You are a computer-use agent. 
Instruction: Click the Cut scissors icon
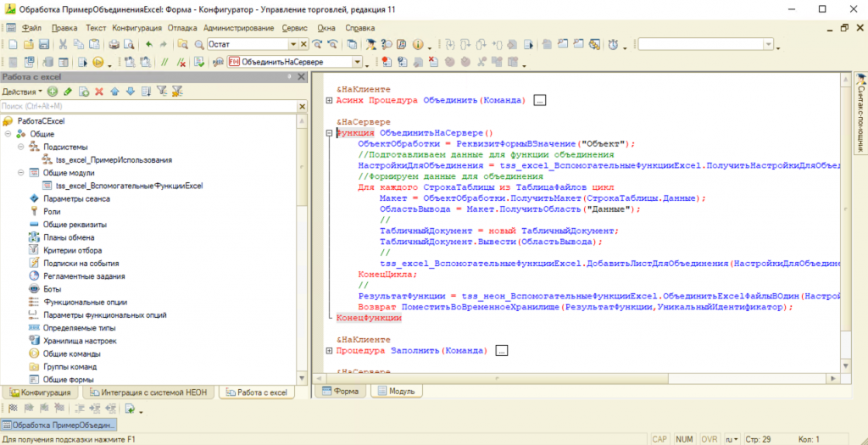click(63, 44)
